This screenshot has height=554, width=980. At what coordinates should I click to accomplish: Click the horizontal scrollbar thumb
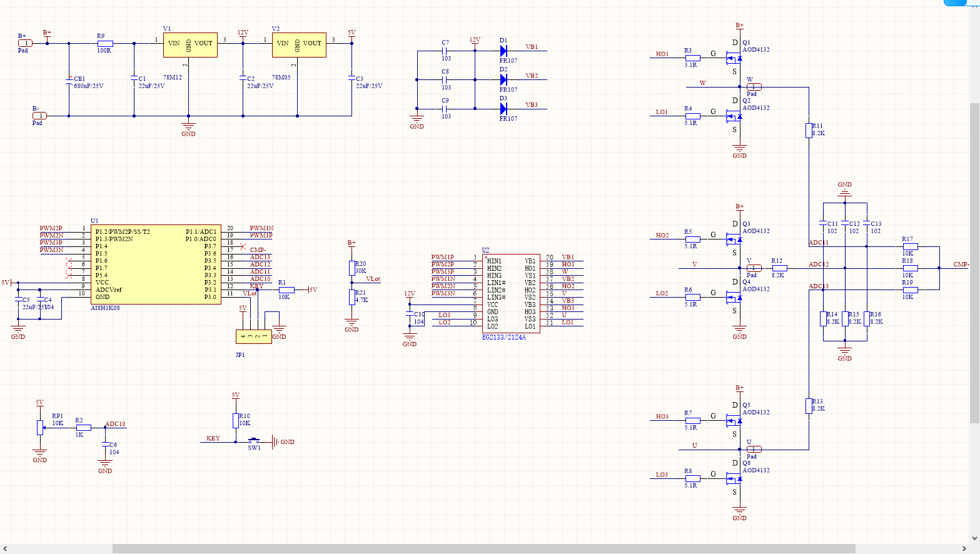pyautogui.click(x=483, y=548)
